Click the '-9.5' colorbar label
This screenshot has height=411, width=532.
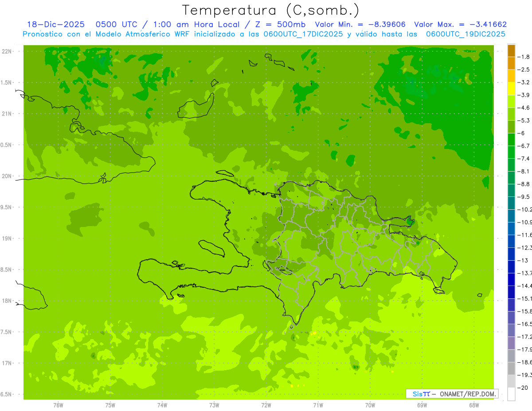pyautogui.click(x=524, y=196)
